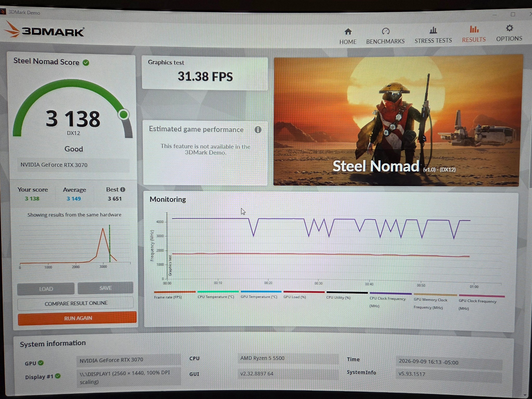The width and height of the screenshot is (532, 399).
Task: Maximize the 3DMark Demo window
Action: pyautogui.click(x=513, y=15)
